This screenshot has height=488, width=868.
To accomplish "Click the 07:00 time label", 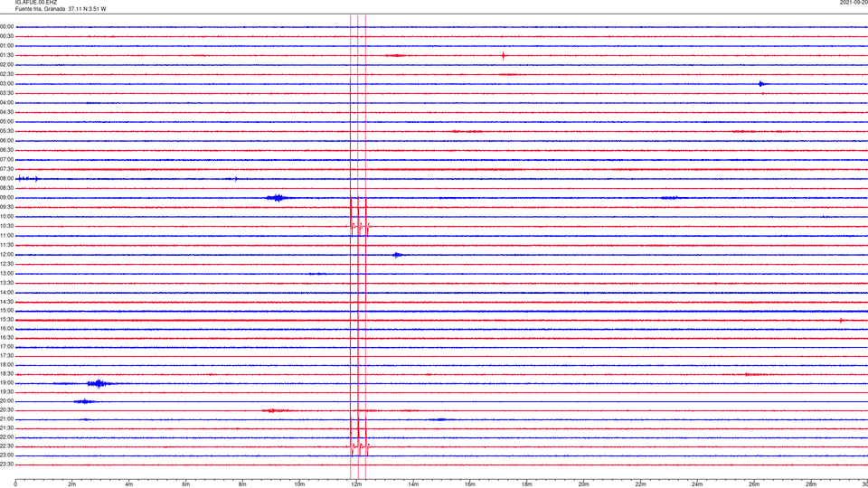I will click(6, 159).
